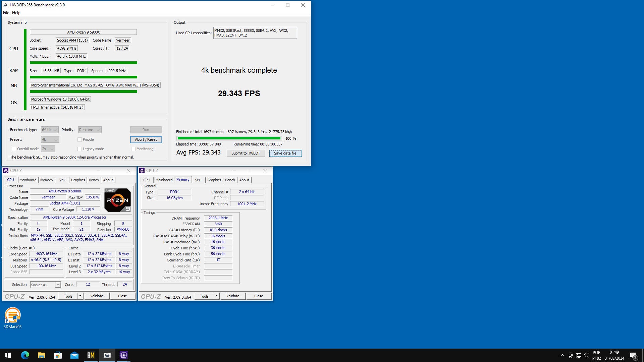Expand Tools arrow in left CPU-Z window
The height and width of the screenshot is (362, 644).
[x=80, y=296]
